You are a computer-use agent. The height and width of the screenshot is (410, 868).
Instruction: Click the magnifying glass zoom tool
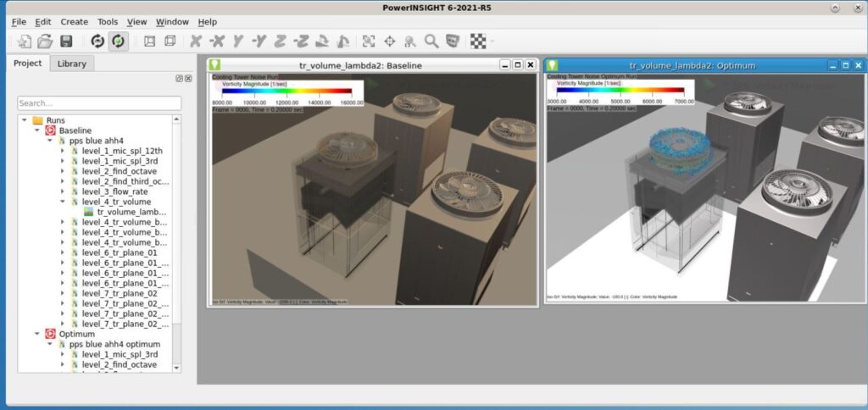coord(431,41)
